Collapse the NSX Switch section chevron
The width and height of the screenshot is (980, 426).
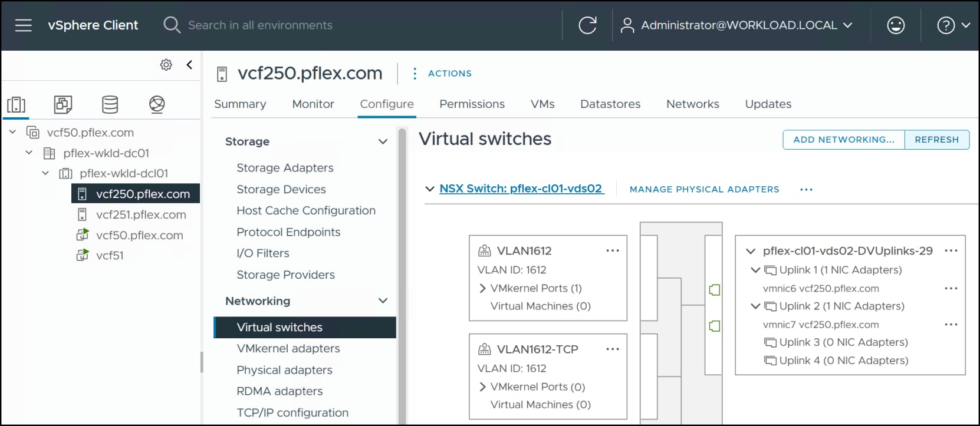[430, 189]
